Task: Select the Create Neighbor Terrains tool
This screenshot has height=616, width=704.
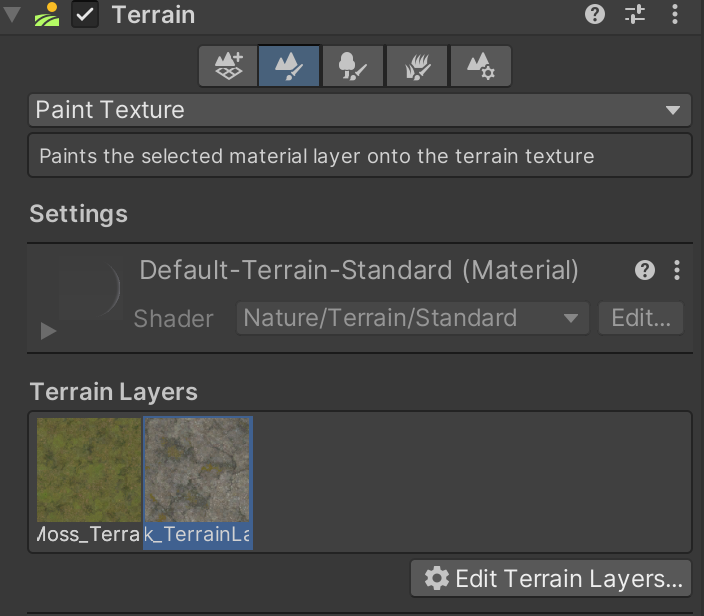Action: click(x=228, y=67)
